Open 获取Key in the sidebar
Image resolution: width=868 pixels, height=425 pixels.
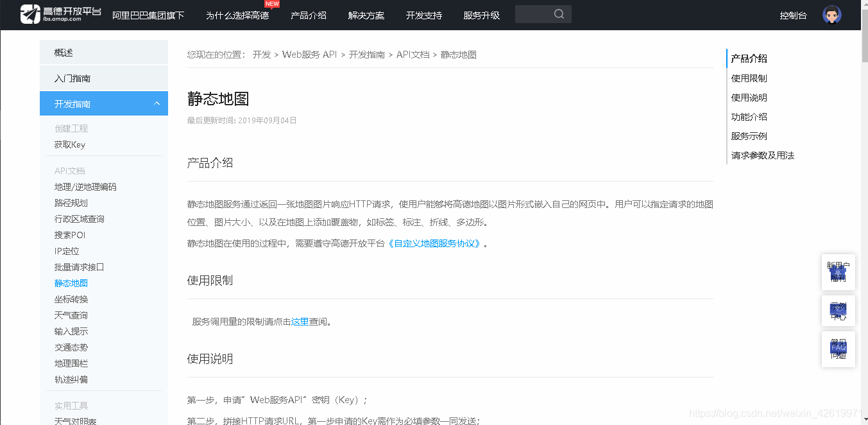tap(70, 144)
